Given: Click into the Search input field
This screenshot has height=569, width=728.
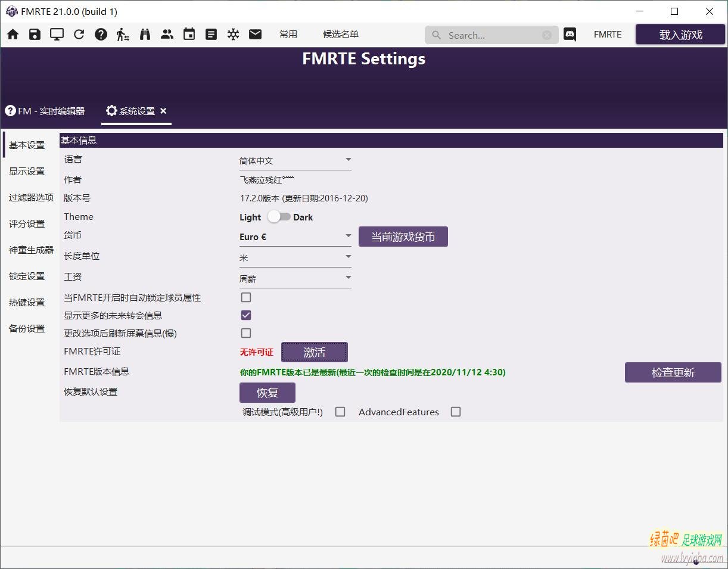Looking at the screenshot, I should [491, 35].
